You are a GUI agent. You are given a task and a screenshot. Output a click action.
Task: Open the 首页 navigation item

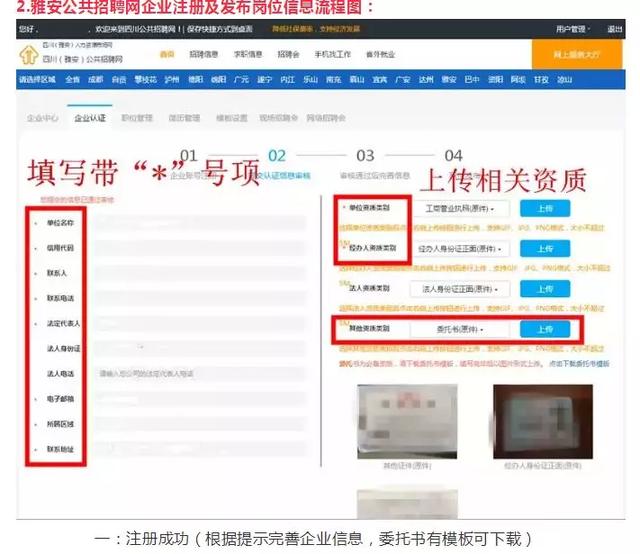click(167, 54)
